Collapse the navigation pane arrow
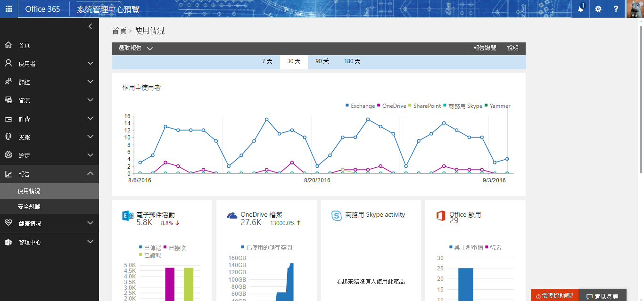The width and height of the screenshot is (644, 301). [90, 27]
